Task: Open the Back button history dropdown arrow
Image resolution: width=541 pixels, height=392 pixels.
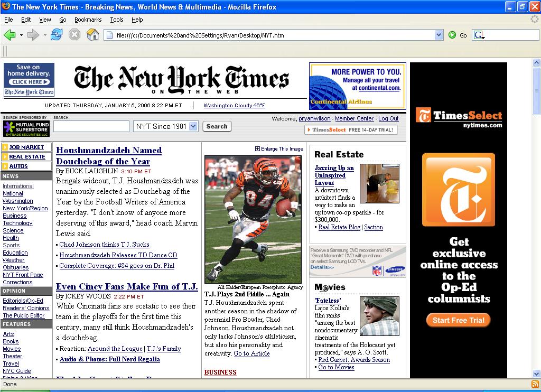Action: pos(21,35)
